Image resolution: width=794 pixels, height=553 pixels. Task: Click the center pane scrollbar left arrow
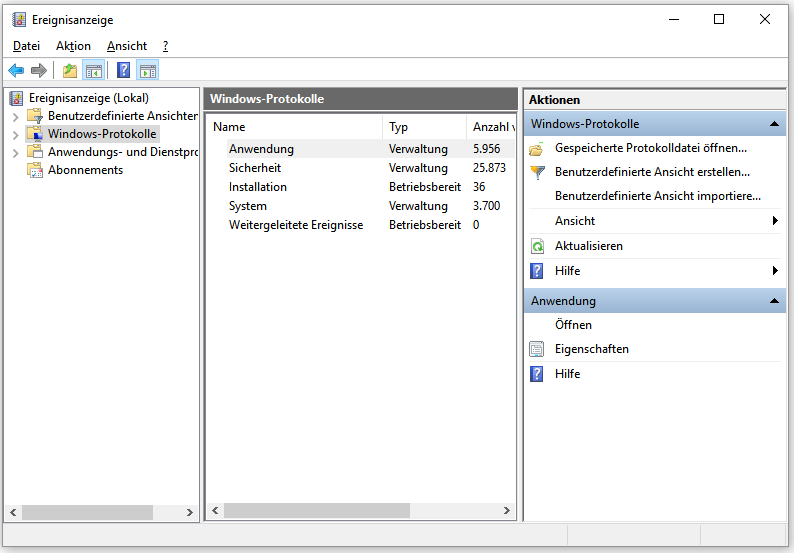(x=215, y=510)
